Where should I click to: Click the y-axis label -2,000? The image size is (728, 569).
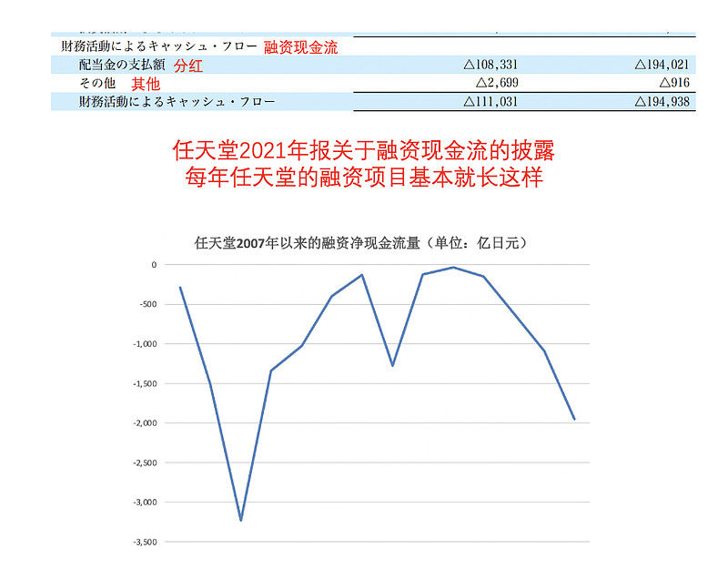pos(146,423)
